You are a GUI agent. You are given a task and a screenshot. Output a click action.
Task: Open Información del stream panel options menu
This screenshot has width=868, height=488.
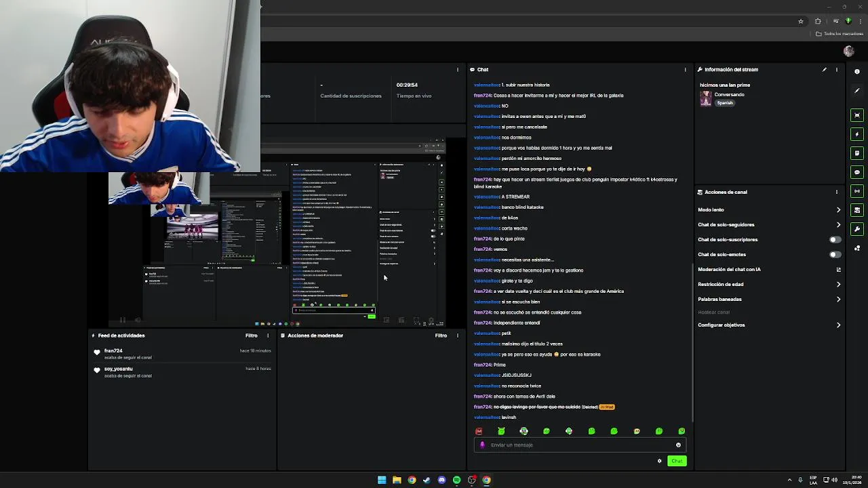tap(836, 69)
